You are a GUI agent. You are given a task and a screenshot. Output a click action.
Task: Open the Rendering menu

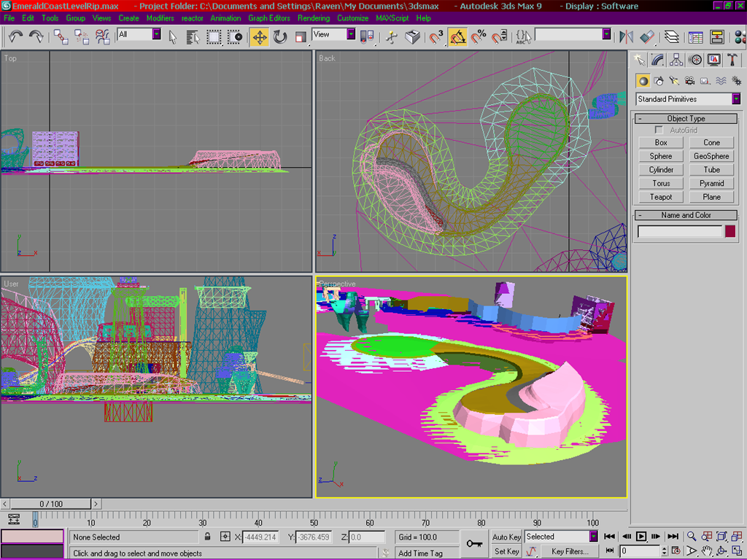point(314,18)
